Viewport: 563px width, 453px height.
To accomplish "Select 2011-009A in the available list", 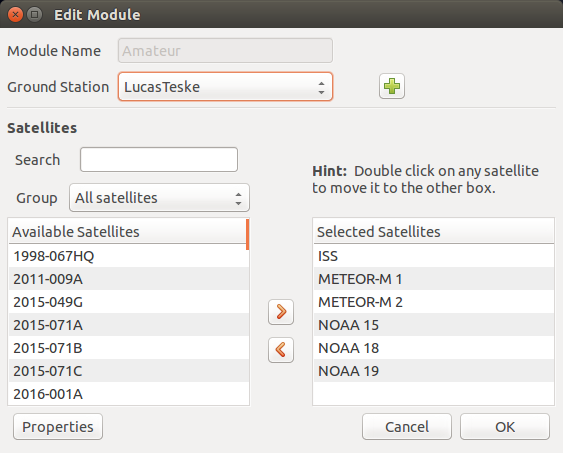I will pos(129,279).
